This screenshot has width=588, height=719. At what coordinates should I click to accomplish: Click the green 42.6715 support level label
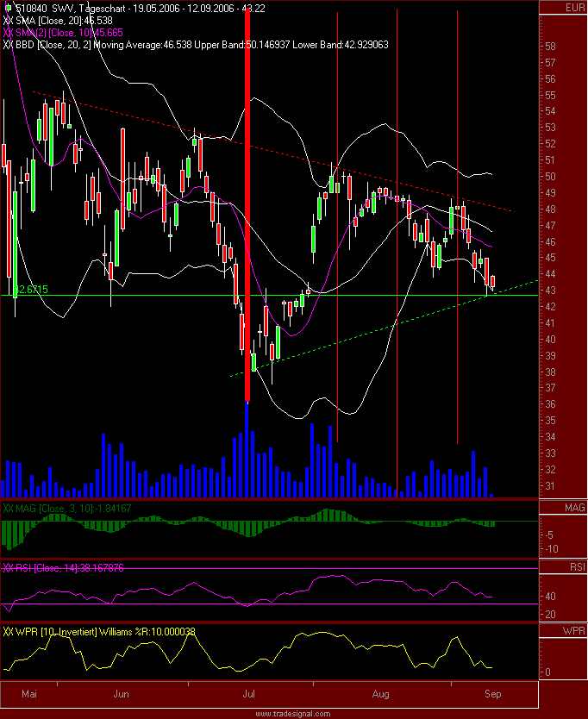pos(31,290)
